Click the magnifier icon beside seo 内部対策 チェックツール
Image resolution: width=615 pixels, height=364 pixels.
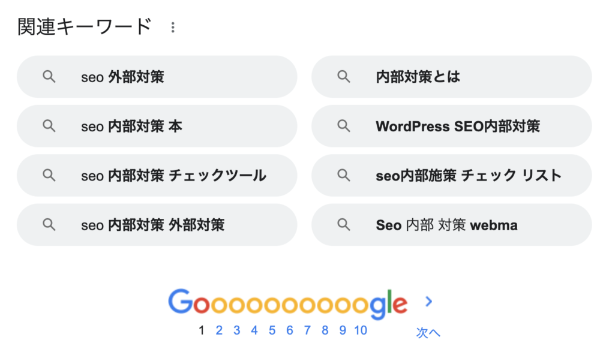pos(48,175)
